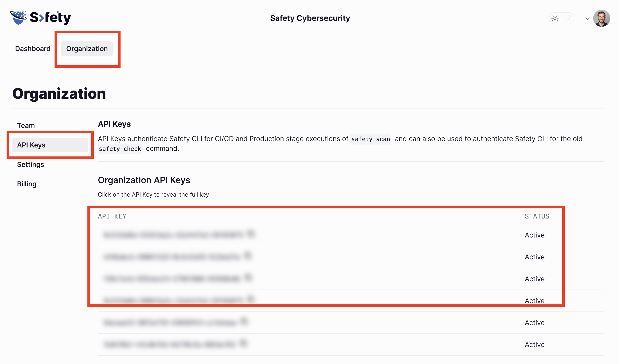Switch to dark mode using the moon icon
The width and height of the screenshot is (619, 364).
point(568,18)
